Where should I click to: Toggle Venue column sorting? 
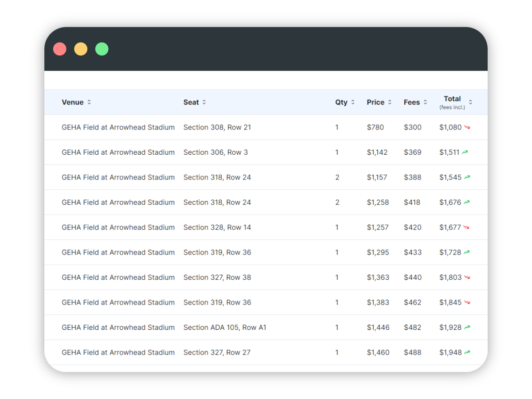(89, 102)
